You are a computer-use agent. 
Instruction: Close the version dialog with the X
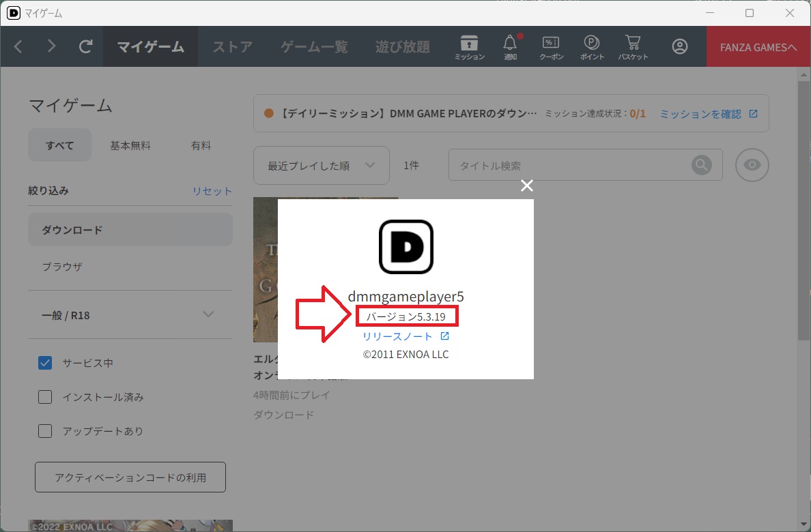(x=526, y=186)
